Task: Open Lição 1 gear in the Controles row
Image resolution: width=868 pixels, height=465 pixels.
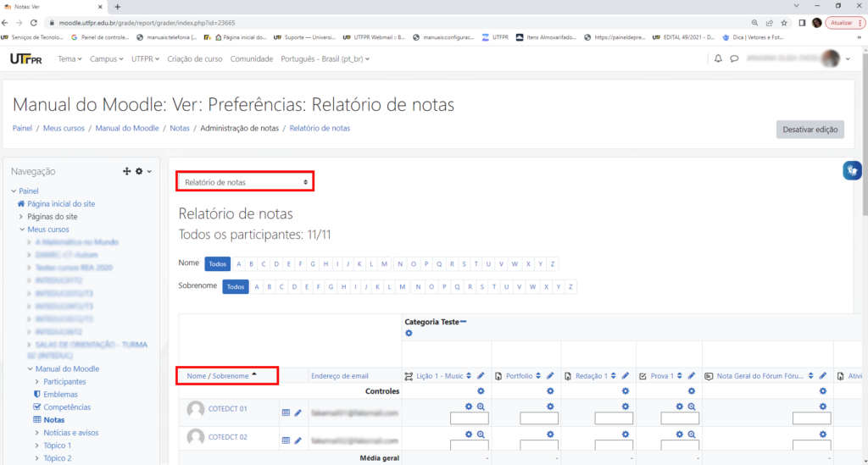Action: [x=481, y=391]
